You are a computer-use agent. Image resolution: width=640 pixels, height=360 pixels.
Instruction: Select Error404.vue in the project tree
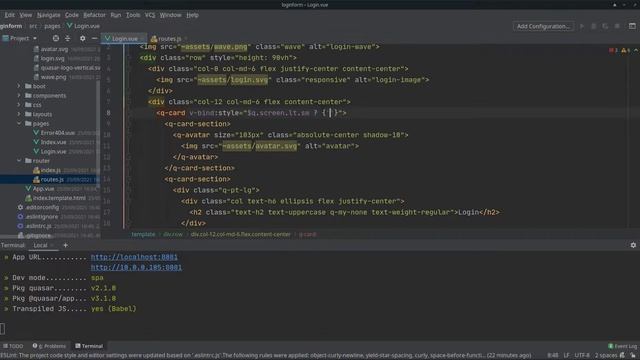[58, 133]
